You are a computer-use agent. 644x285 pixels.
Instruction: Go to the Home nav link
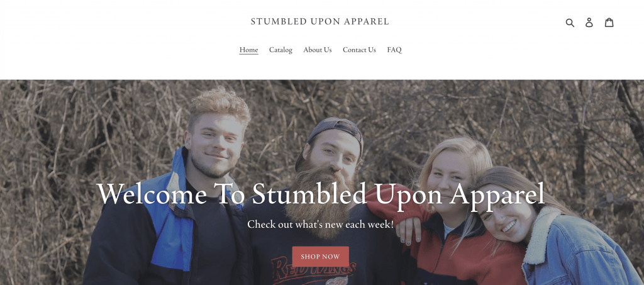click(249, 50)
